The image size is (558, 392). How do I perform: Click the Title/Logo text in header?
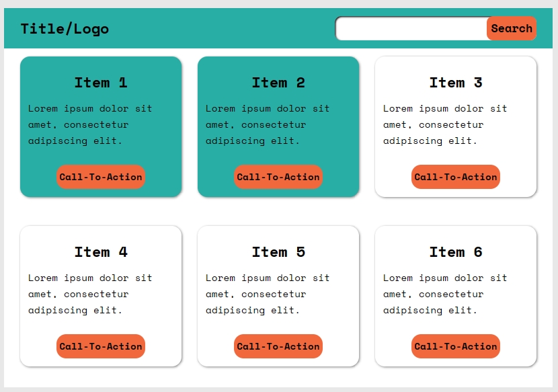65,29
